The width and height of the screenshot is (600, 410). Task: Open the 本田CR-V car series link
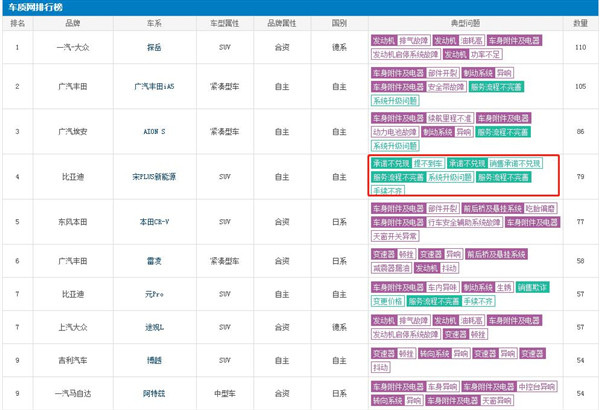[x=154, y=222]
